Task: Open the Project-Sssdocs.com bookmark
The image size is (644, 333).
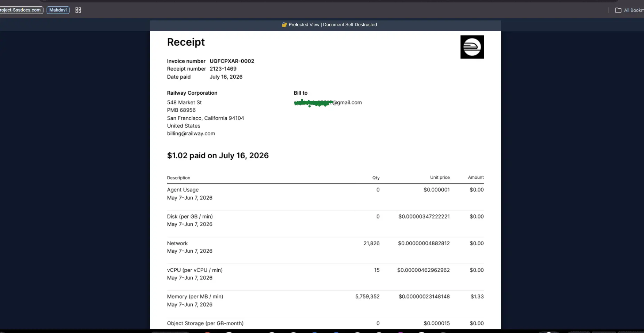Action: click(x=21, y=10)
